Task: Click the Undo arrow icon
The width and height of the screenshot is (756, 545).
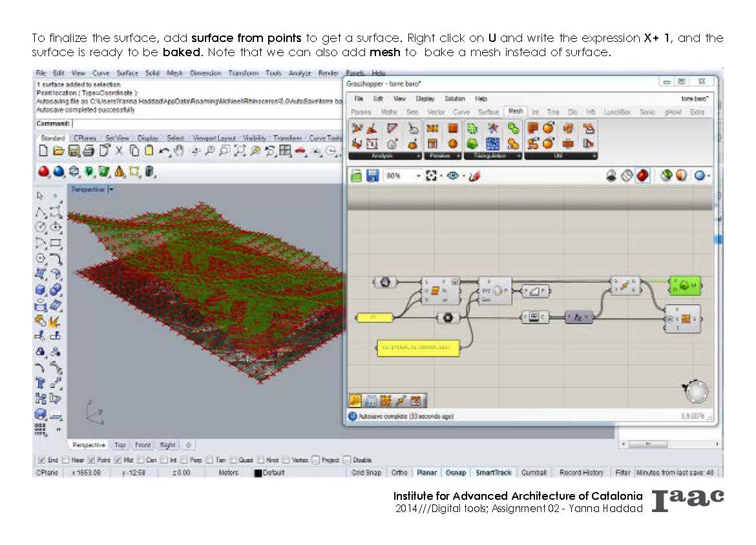Action: (164, 152)
